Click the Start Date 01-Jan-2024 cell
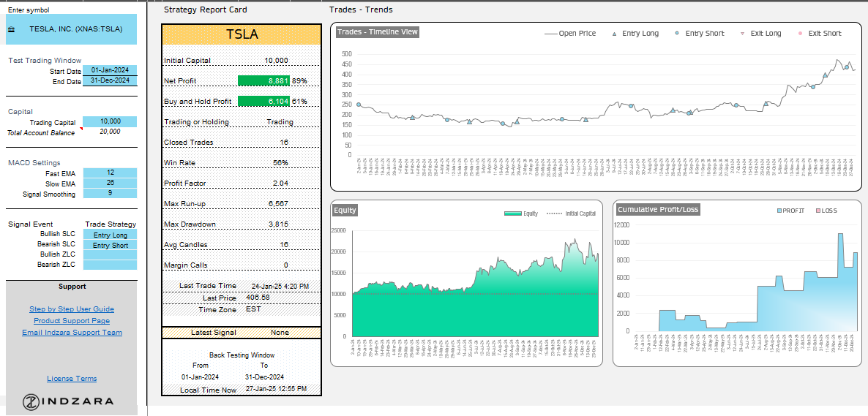 point(110,70)
